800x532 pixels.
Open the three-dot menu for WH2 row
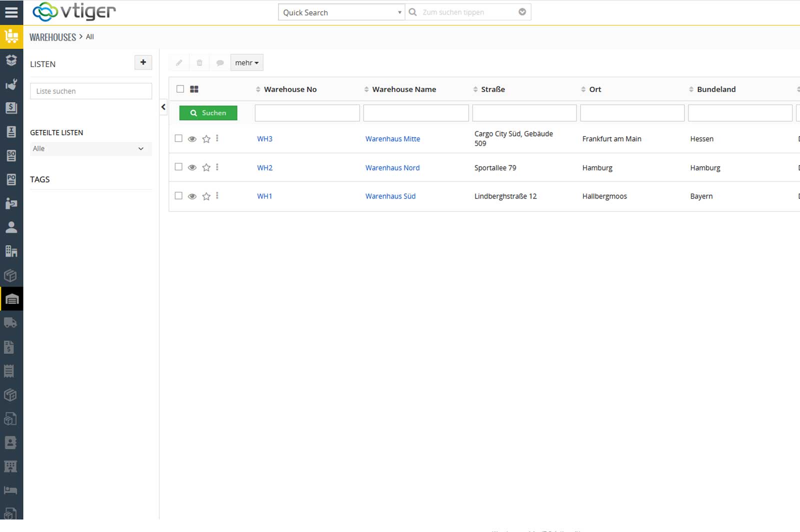click(x=217, y=167)
